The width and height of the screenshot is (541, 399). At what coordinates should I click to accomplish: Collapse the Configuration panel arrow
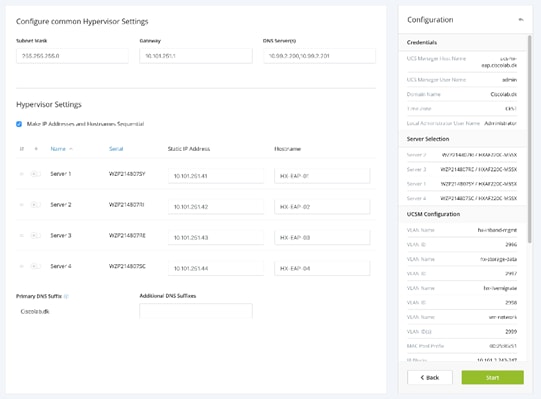(x=521, y=20)
